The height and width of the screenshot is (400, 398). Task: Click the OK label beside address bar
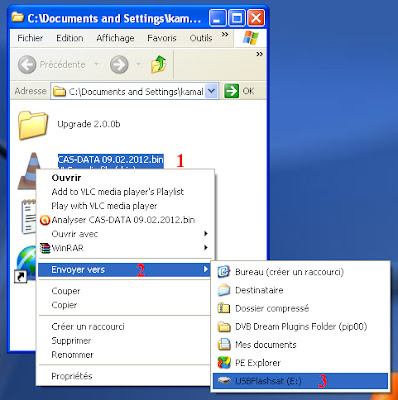coord(248,91)
